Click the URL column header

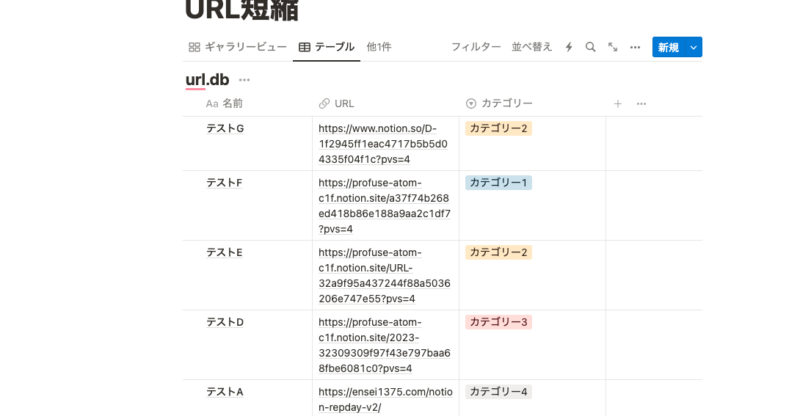pos(336,104)
